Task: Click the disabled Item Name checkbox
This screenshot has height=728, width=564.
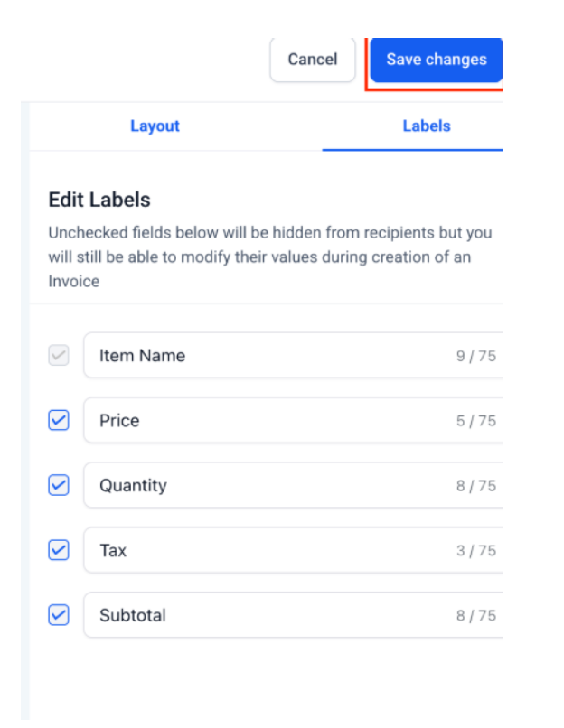Action: coord(59,356)
